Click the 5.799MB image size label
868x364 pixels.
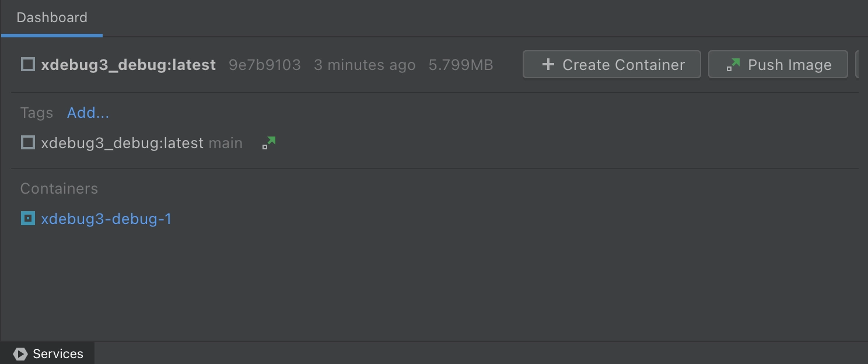tap(461, 65)
